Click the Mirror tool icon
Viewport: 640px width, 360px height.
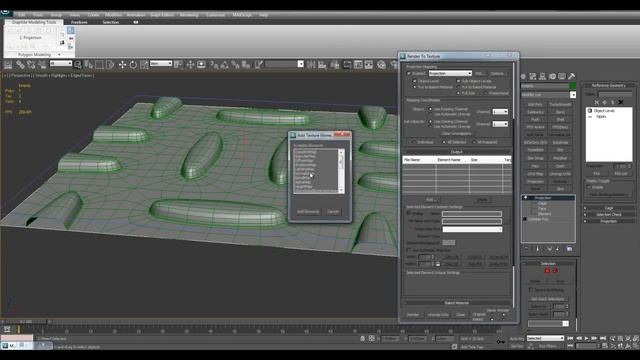[x=311, y=64]
